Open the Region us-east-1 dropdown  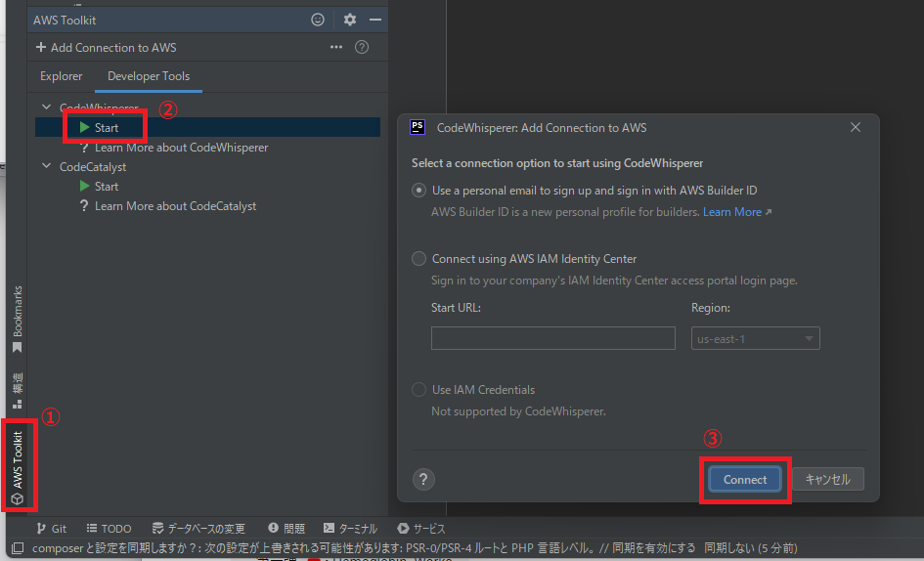tap(755, 338)
